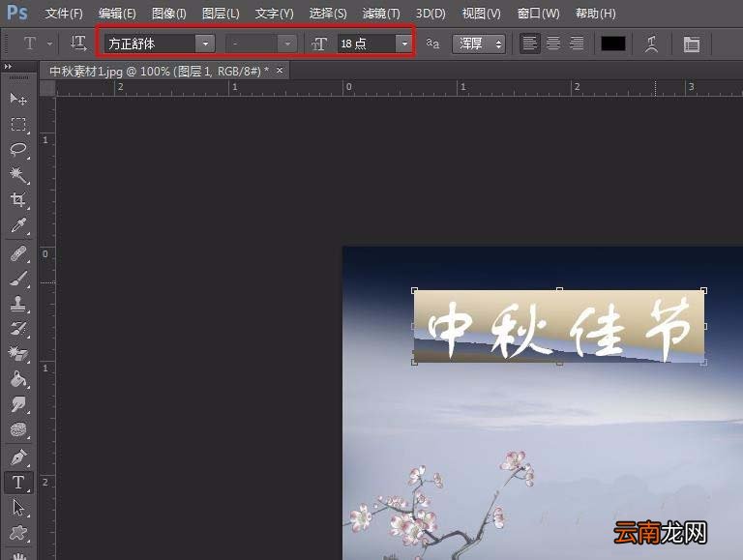Click the black text color swatch
Viewport: 743px width, 560px height.
pos(612,44)
